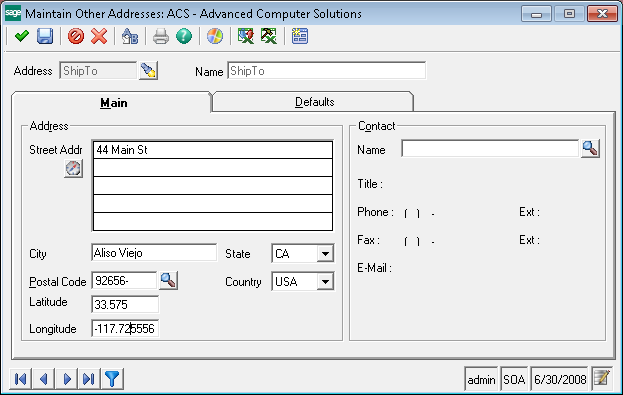
Task: Click the compass map icon under Street Addr
Action: (74, 168)
